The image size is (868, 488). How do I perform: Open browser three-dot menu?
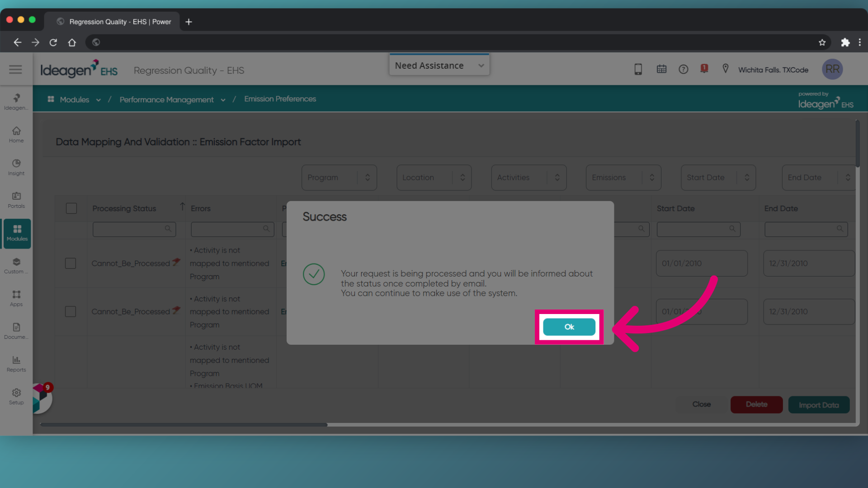click(x=859, y=42)
